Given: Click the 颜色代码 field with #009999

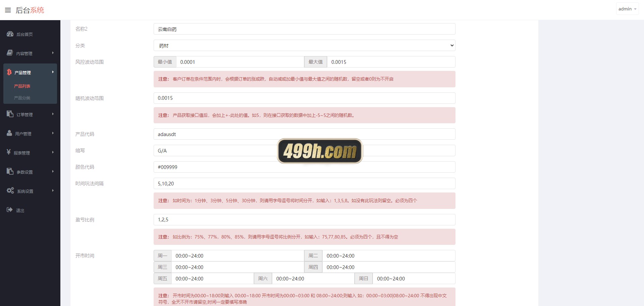Looking at the screenshot, I should pos(304,167).
